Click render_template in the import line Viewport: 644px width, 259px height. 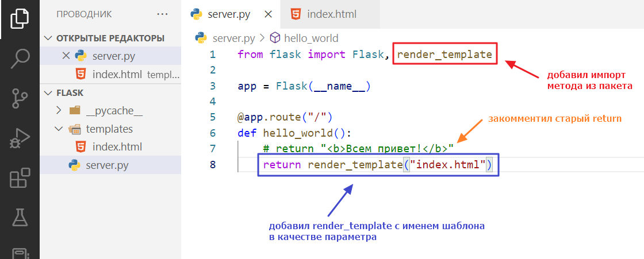[445, 55]
